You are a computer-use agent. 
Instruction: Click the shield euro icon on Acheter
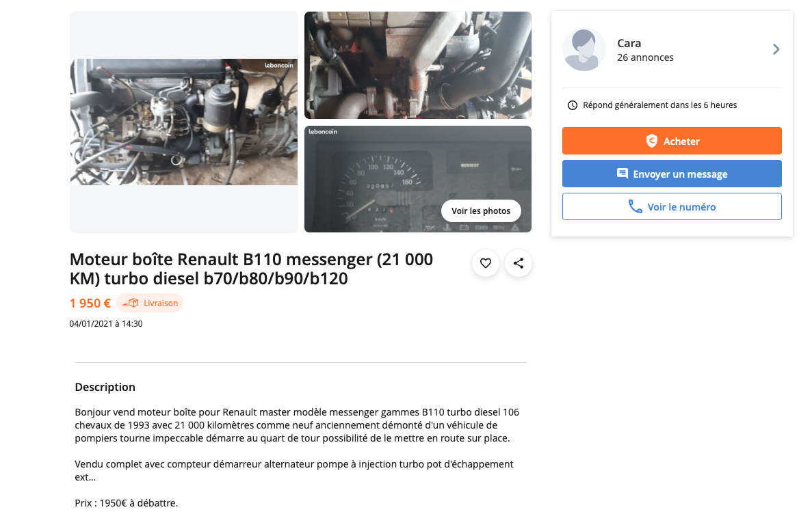[652, 141]
